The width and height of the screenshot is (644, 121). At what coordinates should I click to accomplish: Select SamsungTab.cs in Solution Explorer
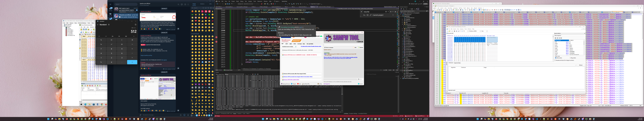pyautogui.click(x=409, y=70)
